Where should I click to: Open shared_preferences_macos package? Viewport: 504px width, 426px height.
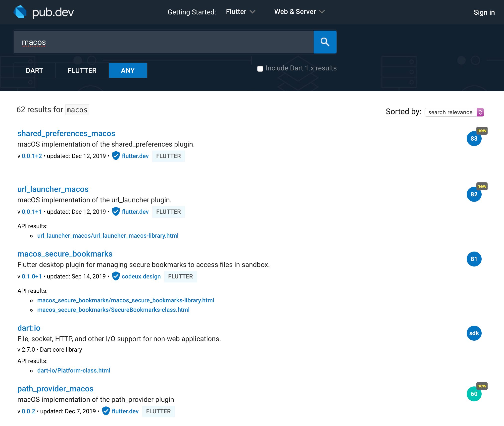click(66, 133)
